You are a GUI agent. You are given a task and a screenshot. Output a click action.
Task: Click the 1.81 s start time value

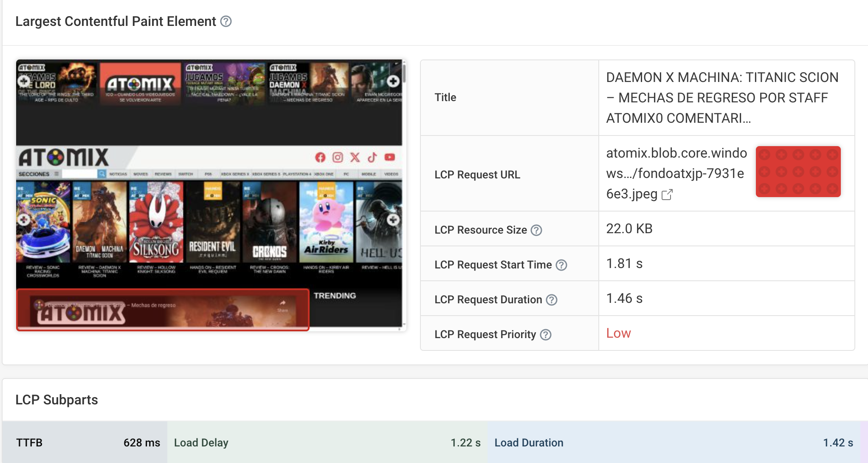pyautogui.click(x=624, y=263)
